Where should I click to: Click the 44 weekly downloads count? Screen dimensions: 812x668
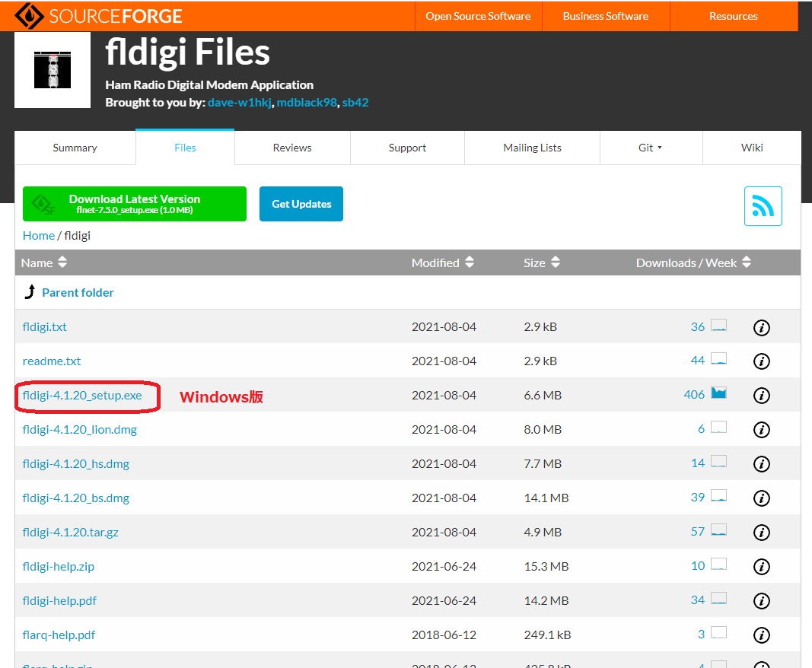click(698, 361)
